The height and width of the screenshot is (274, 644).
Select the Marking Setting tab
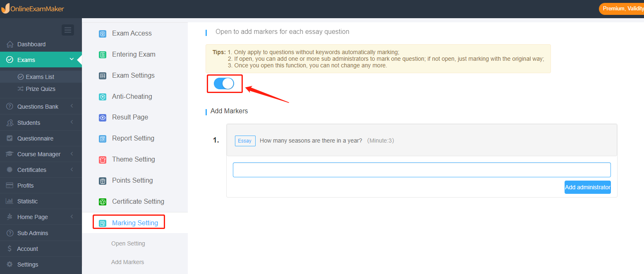click(135, 223)
